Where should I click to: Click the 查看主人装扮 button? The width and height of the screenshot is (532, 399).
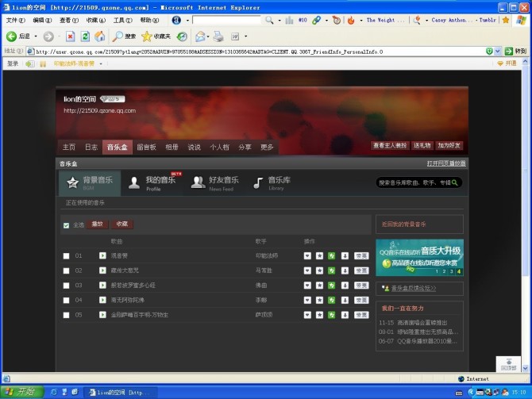tap(390, 145)
